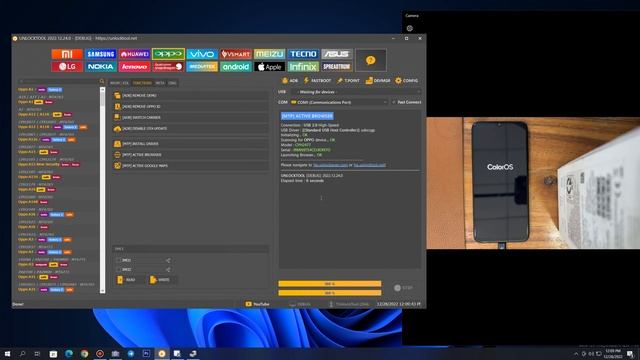
Task: Expand the COM1 Communications Port dropdown
Action: [x=338, y=102]
